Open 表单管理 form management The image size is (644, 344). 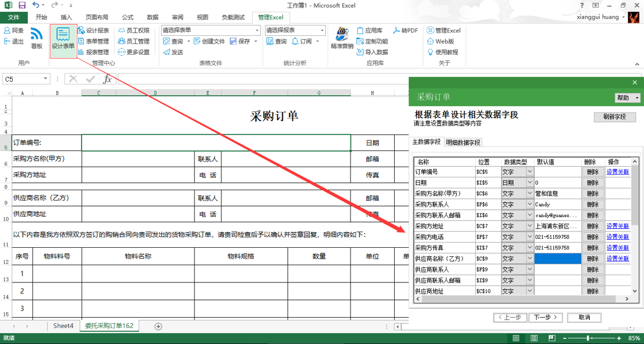tap(94, 41)
